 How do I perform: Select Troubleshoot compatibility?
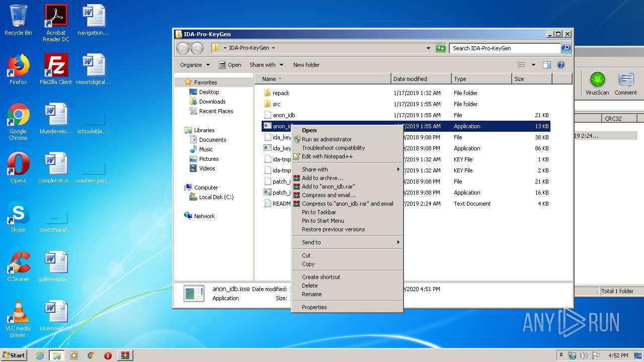click(x=347, y=148)
